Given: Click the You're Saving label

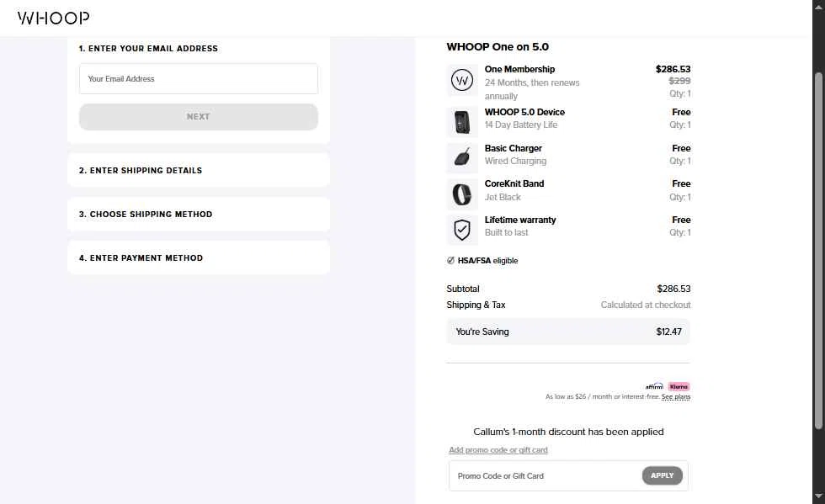Looking at the screenshot, I should (482, 332).
